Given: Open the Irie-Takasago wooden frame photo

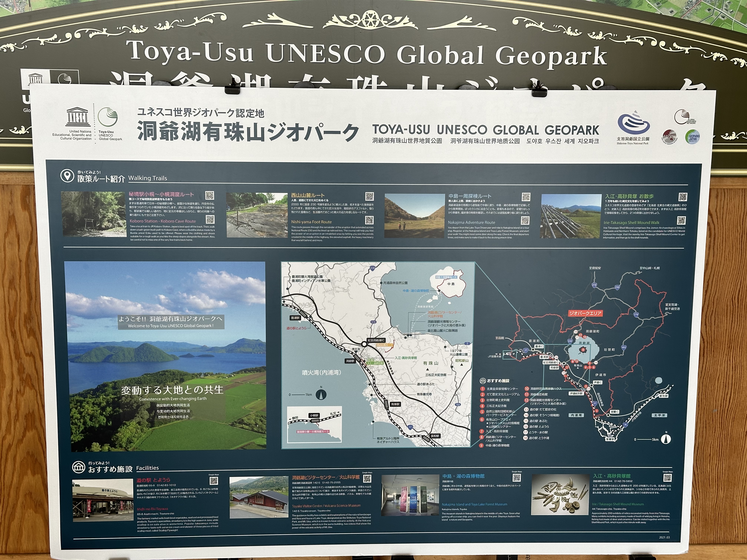Looking at the screenshot, I should [571, 216].
